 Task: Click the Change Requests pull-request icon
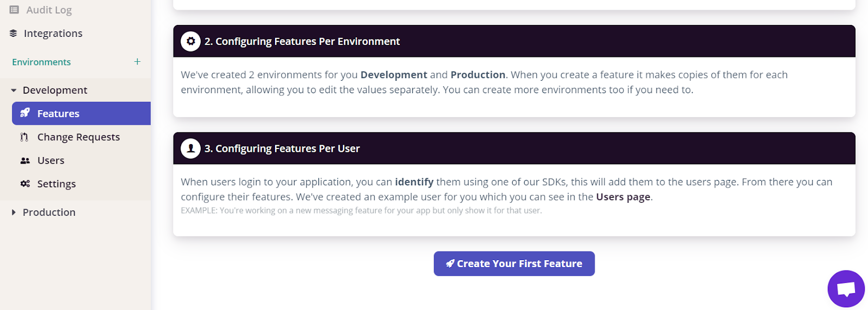click(x=24, y=137)
